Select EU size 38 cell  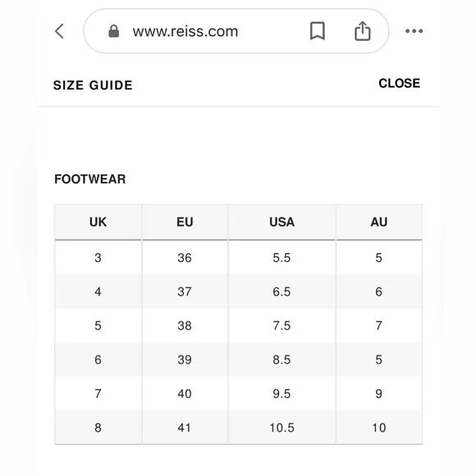(185, 326)
